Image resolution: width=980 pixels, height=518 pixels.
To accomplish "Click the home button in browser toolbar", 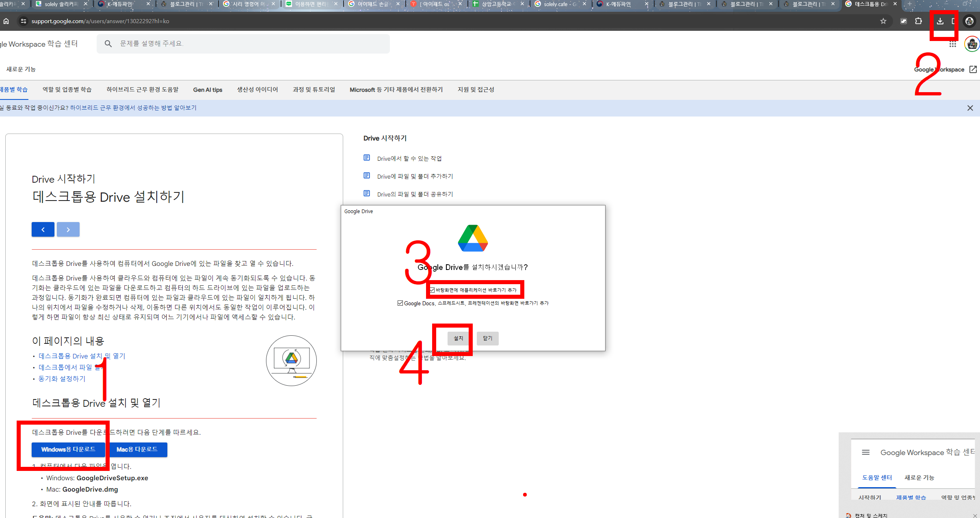I will [6, 21].
